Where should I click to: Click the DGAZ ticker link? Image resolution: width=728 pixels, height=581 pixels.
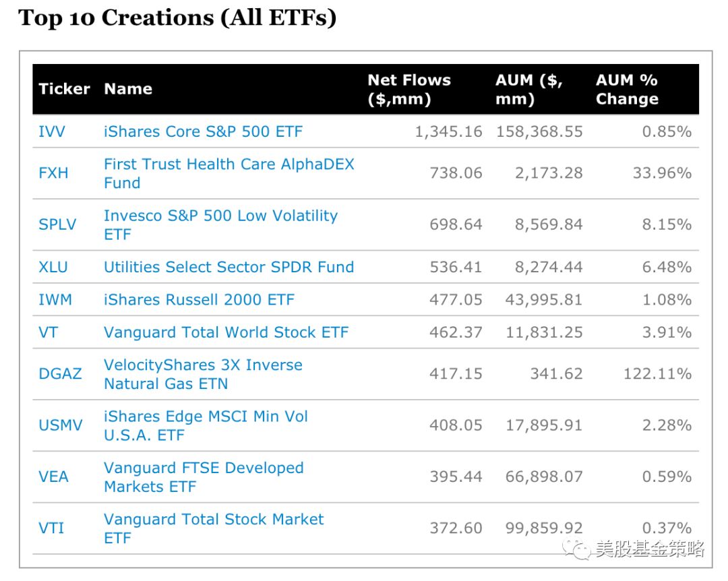point(60,373)
